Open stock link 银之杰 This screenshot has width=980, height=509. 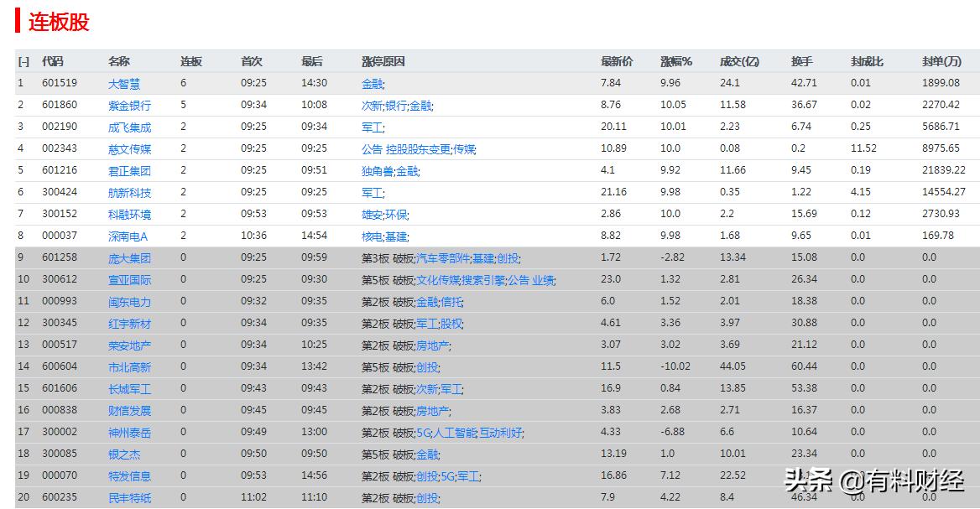(124, 454)
